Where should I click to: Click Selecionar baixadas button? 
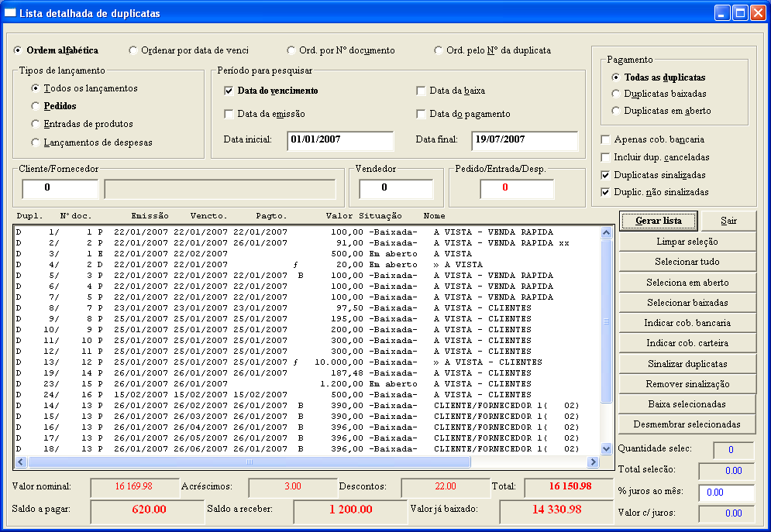[687, 303]
